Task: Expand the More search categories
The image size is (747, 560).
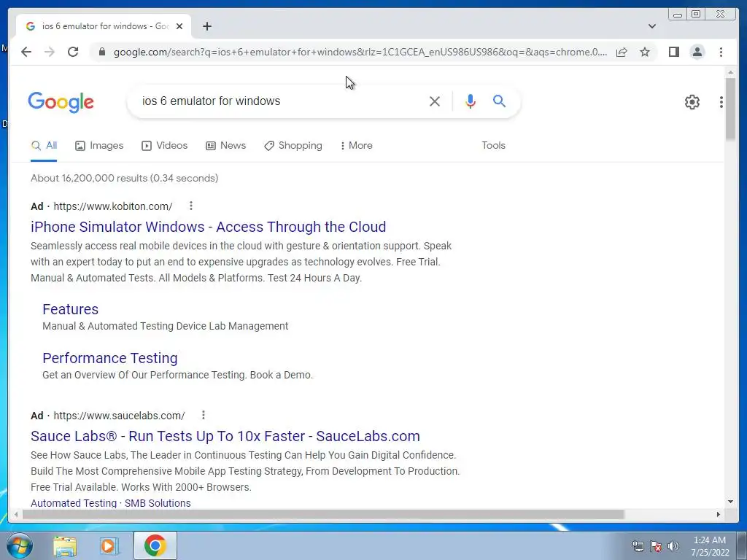Action: point(356,146)
